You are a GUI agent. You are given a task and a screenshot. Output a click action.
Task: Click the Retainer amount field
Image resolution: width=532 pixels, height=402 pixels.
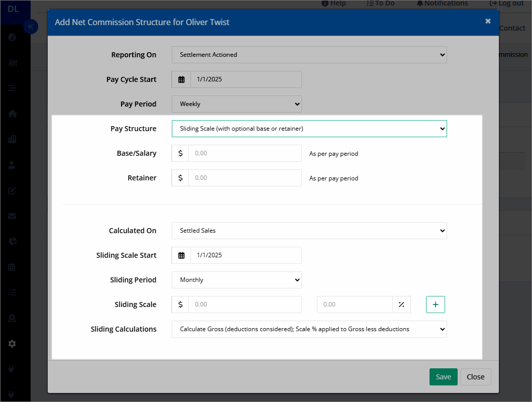point(245,178)
